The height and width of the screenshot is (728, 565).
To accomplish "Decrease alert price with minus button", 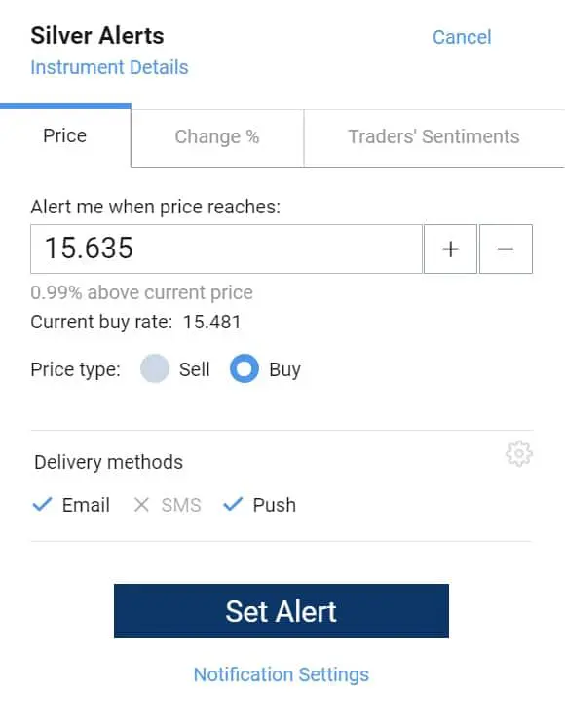I will pyautogui.click(x=506, y=249).
